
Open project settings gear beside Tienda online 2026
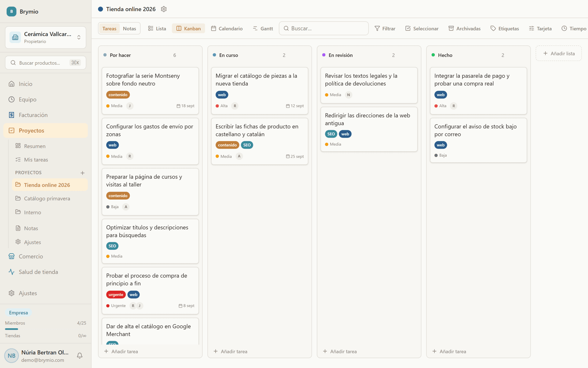click(164, 9)
